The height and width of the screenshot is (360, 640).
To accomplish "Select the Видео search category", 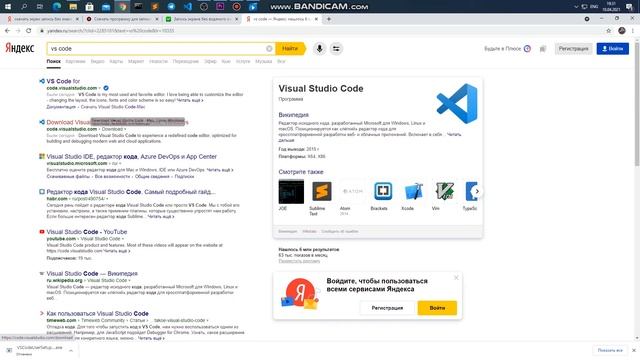I will click(97, 61).
